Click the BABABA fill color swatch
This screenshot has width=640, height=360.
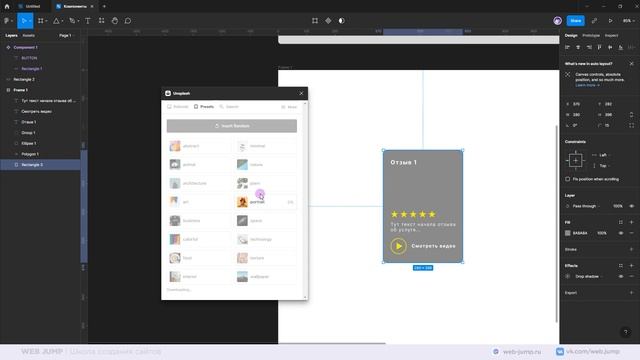coord(567,233)
